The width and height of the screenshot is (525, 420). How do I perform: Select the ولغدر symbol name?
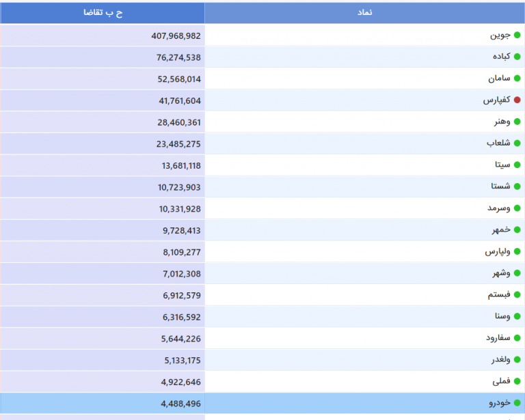(501, 360)
